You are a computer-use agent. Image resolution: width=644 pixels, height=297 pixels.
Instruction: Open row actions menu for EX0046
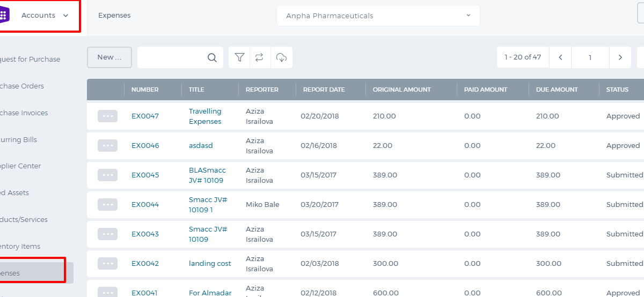(107, 145)
